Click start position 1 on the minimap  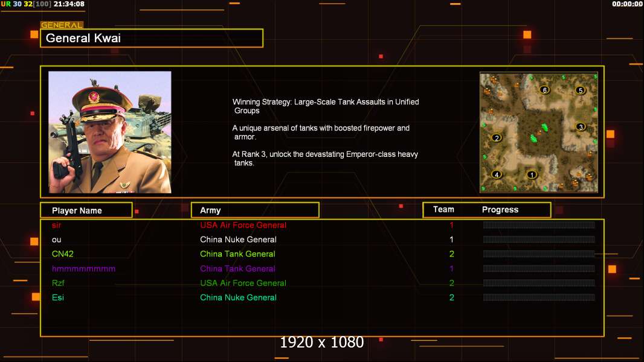pyautogui.click(x=532, y=174)
